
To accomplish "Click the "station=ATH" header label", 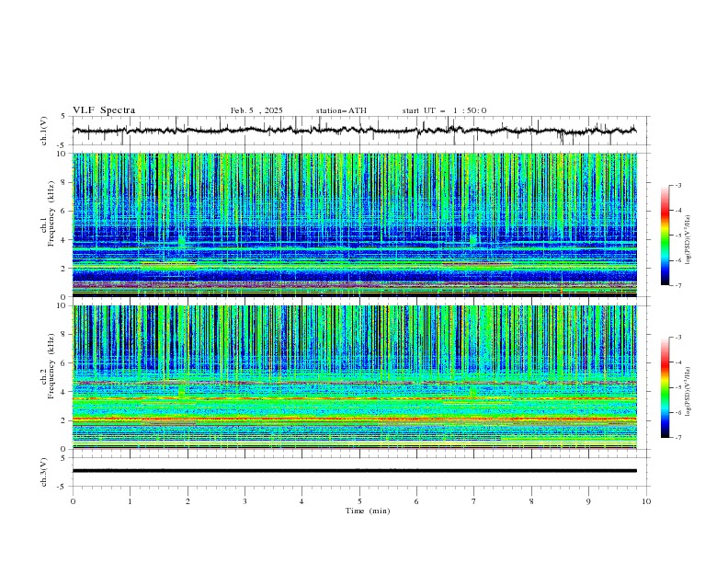I will pyautogui.click(x=341, y=110).
